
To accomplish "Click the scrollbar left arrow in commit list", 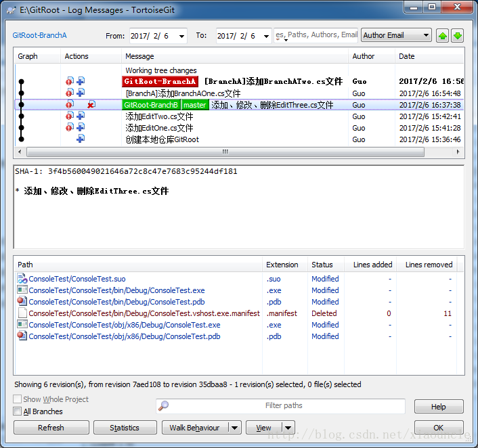I will (20, 152).
